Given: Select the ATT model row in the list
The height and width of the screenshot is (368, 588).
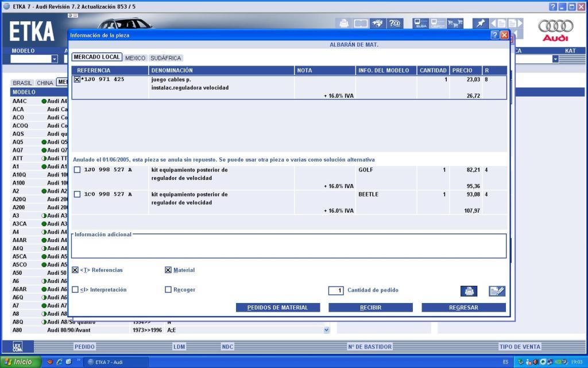Looking at the screenshot, I should (x=40, y=158).
